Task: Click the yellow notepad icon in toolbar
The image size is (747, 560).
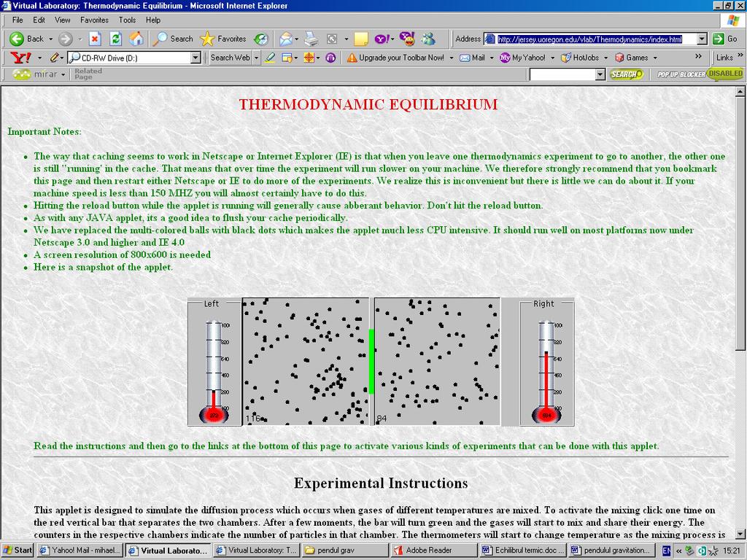Action: tap(361, 39)
